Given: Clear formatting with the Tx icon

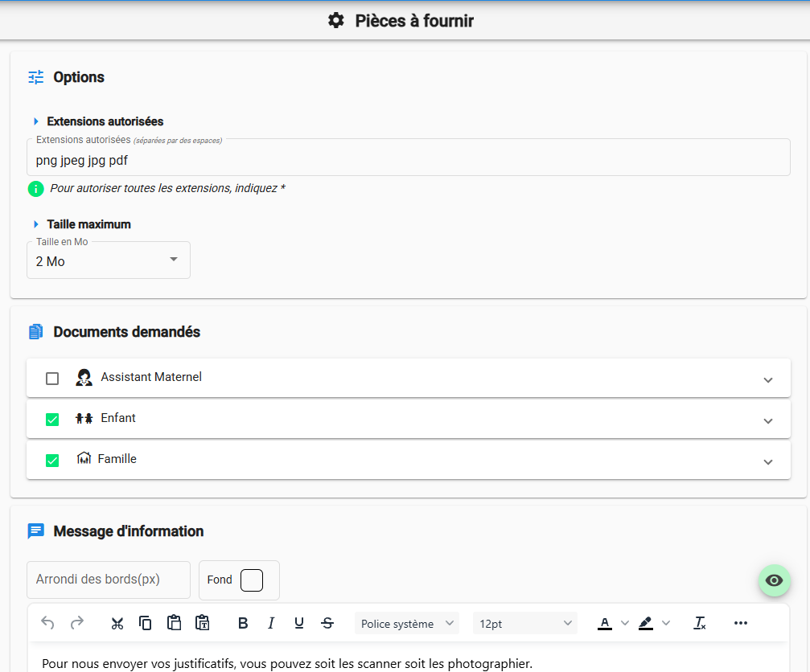Looking at the screenshot, I should (x=700, y=623).
